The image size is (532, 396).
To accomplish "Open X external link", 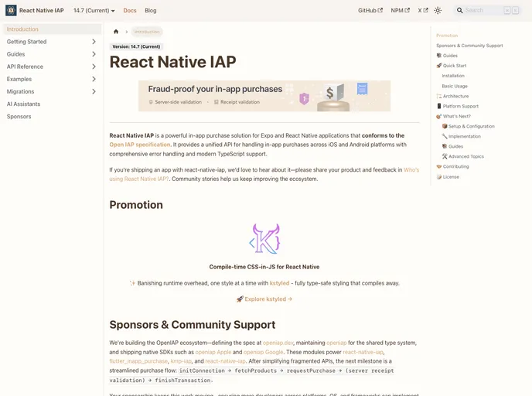I will (423, 11).
